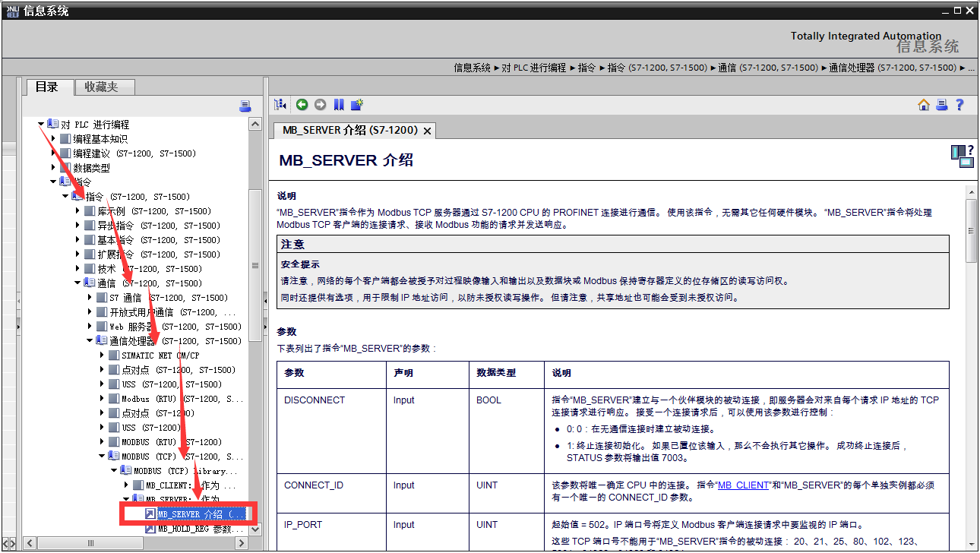
Task: Expand the MB_CLIENT node
Action: 126,485
